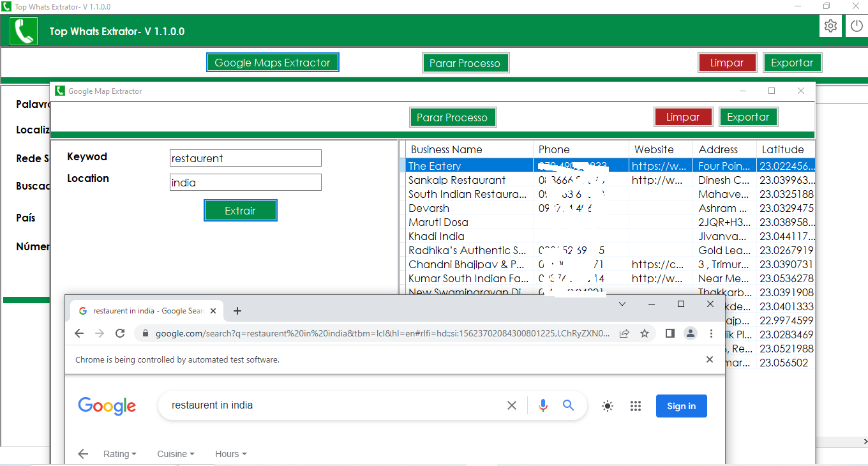Screen dimensions: 868x466
Task: Click the site lock icon in address bar
Action: pyautogui.click(x=145, y=333)
